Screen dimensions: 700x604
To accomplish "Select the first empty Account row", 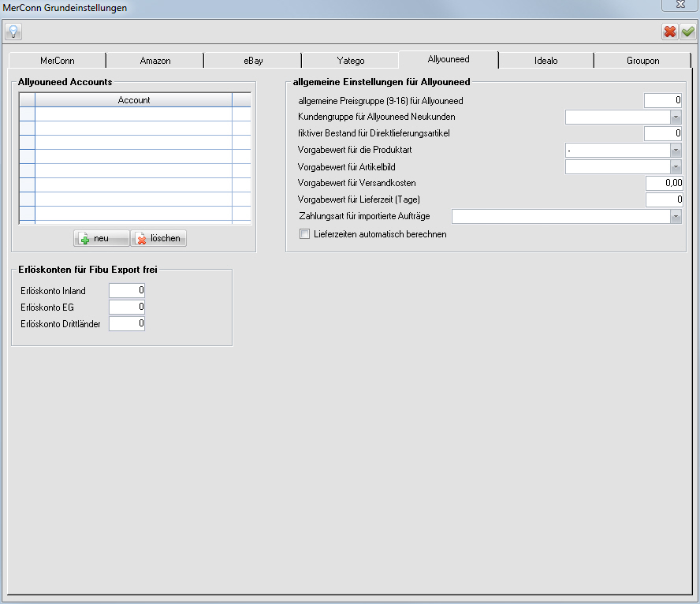I will tap(133, 114).
